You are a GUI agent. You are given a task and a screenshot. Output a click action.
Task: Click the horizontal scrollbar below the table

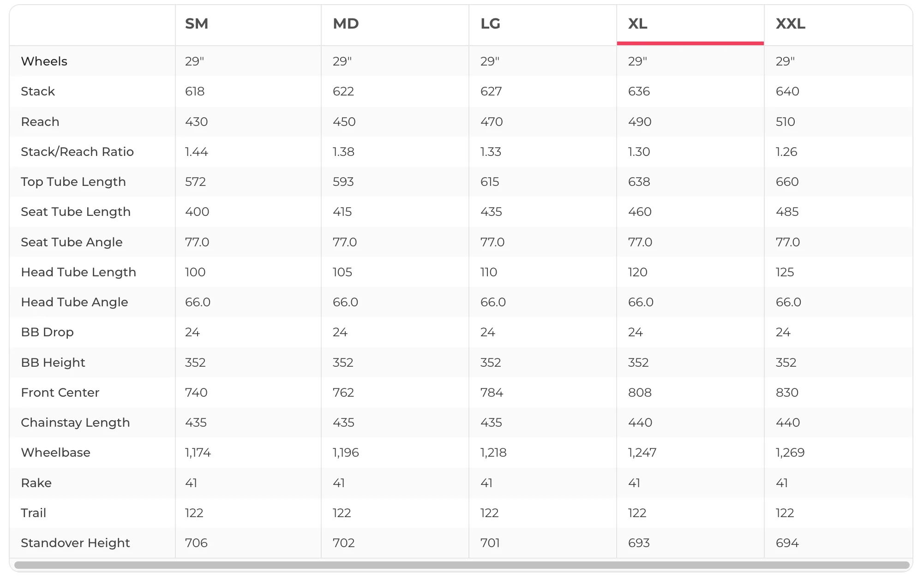click(x=462, y=565)
